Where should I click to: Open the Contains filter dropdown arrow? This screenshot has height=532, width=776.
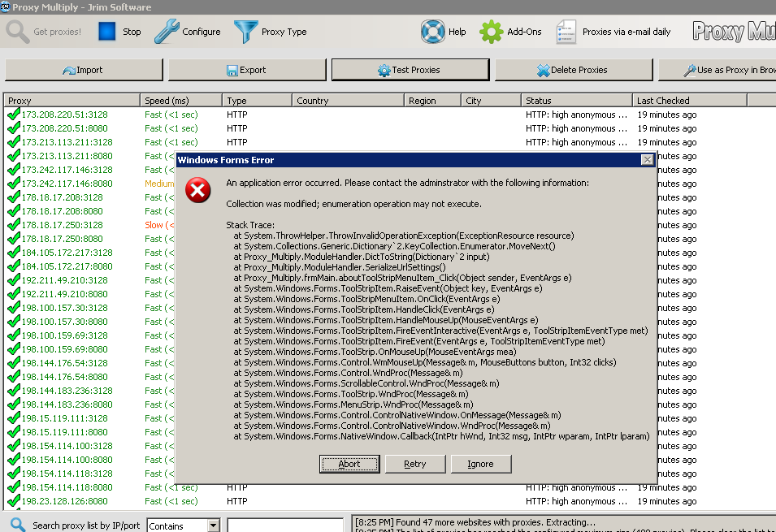click(x=214, y=526)
